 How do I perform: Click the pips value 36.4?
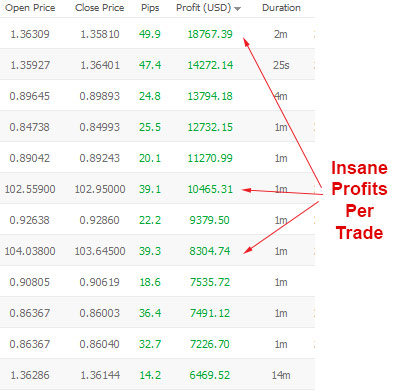(x=150, y=313)
